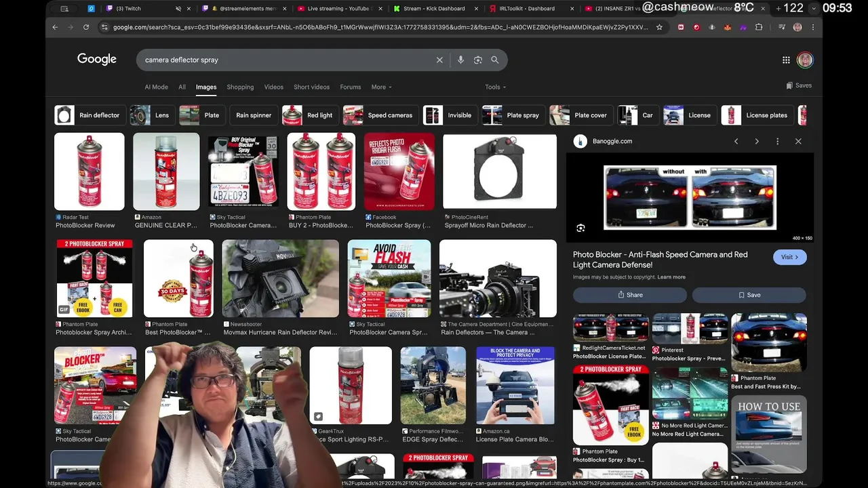Go to previous image in preview panel
Screen dimensions: 868x488
coord(736,141)
